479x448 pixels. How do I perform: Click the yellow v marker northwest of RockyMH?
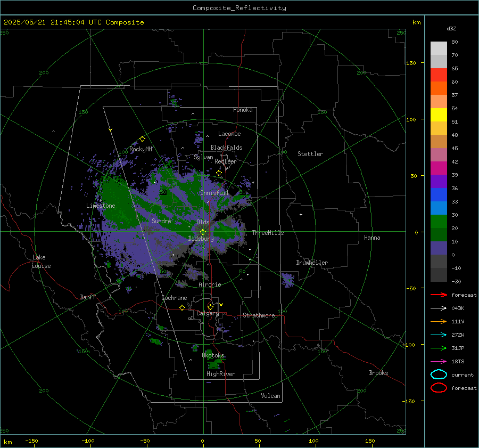point(111,130)
